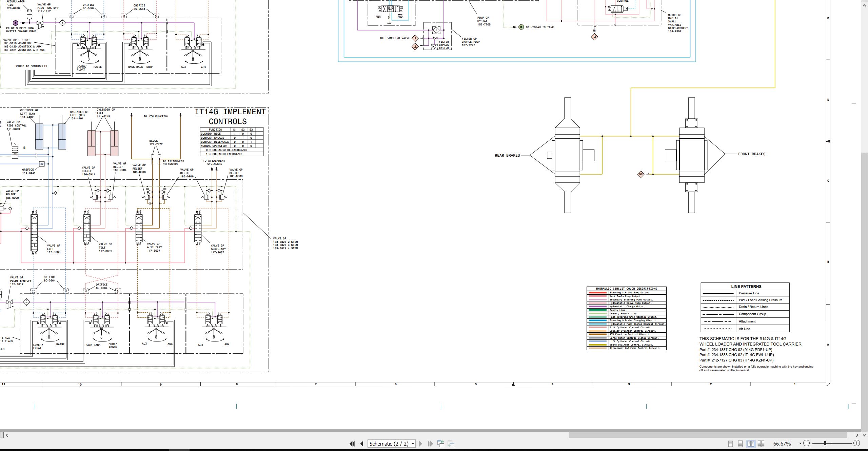The height and width of the screenshot is (451, 868).
Task: Select the REAR BRAKES label
Action: coord(507,155)
